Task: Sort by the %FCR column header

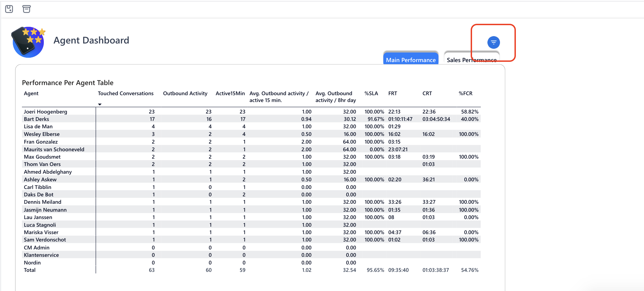Action: tap(465, 93)
